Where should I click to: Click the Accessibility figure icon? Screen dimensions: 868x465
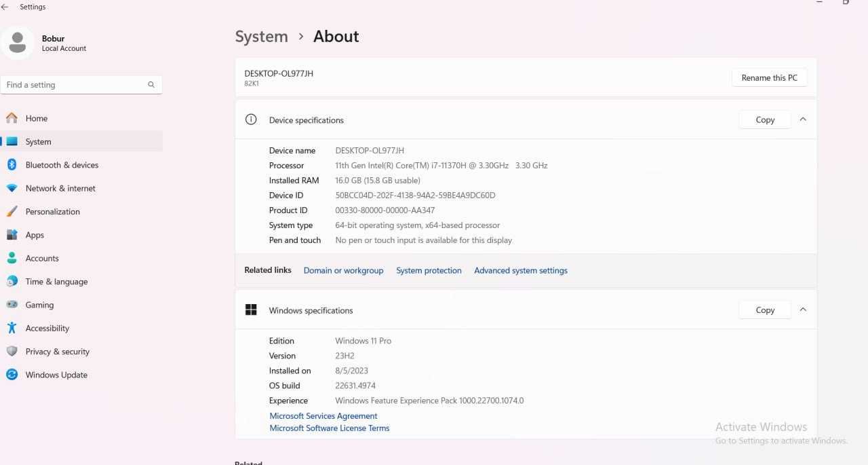[x=12, y=328]
